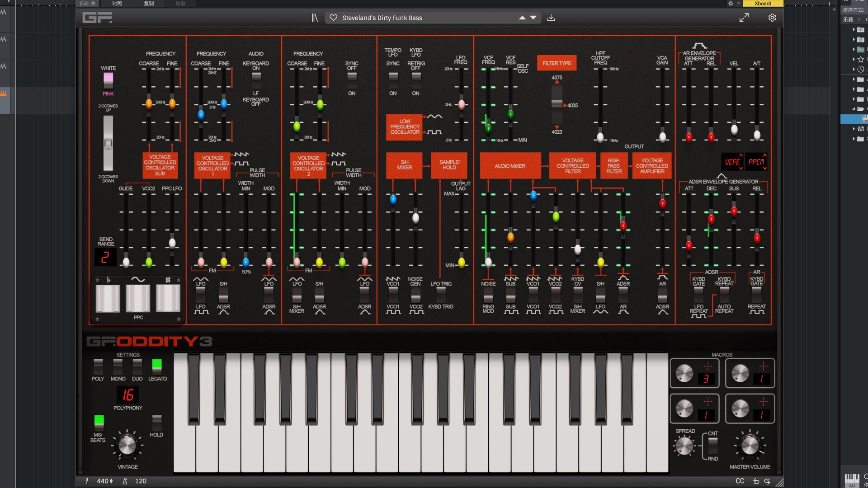Click the pitch bend sharp pad

[x=168, y=298]
